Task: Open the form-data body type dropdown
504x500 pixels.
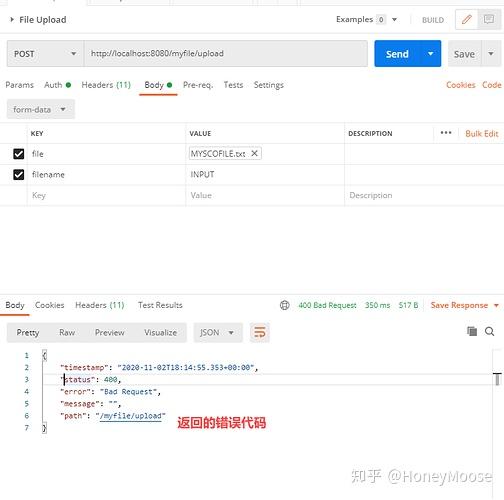Action: 41,109
